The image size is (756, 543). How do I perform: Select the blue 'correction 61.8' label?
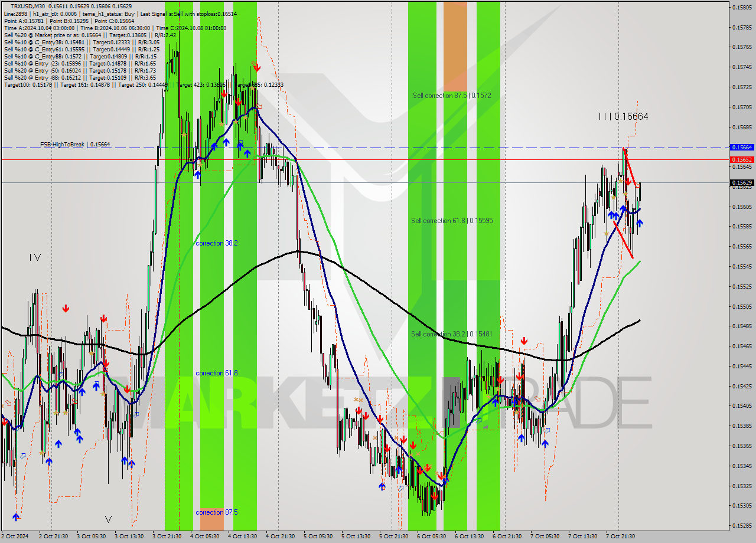point(217,372)
